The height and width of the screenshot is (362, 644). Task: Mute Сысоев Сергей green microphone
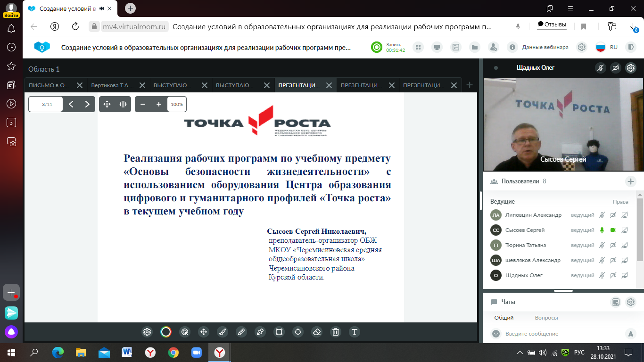click(602, 230)
